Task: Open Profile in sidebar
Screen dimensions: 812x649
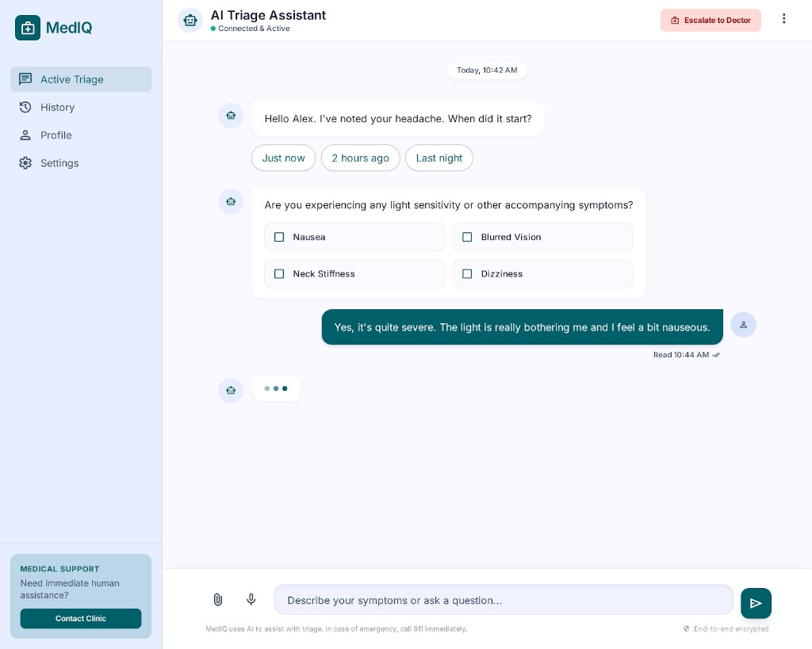Action: pos(81,135)
